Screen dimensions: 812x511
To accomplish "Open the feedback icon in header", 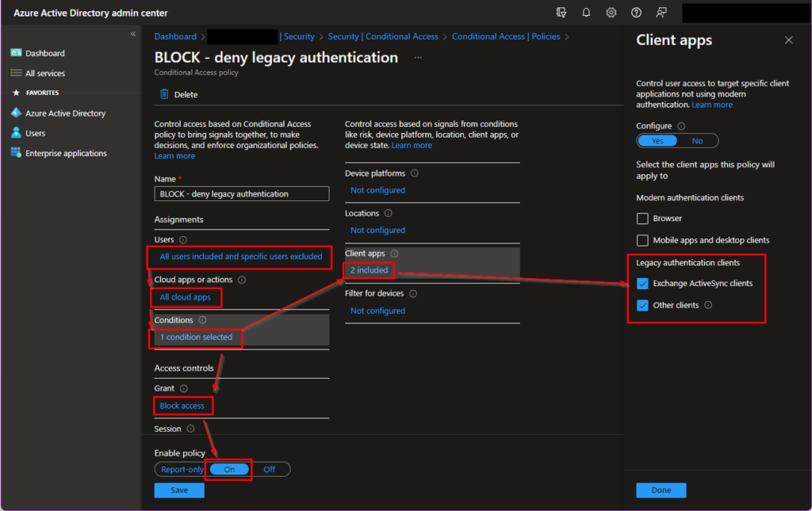I will (661, 13).
